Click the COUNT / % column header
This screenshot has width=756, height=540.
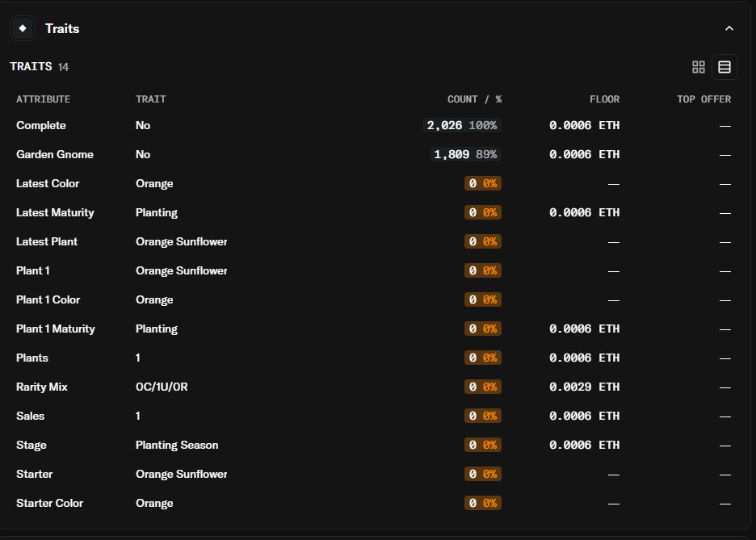(x=474, y=99)
